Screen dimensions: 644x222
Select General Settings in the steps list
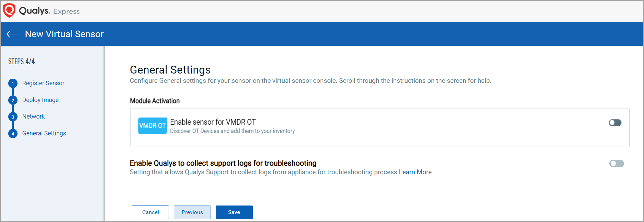[x=44, y=133]
